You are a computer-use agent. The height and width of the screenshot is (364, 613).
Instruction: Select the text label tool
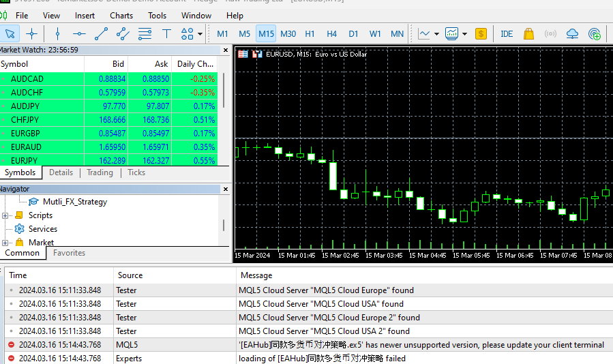tap(166, 34)
